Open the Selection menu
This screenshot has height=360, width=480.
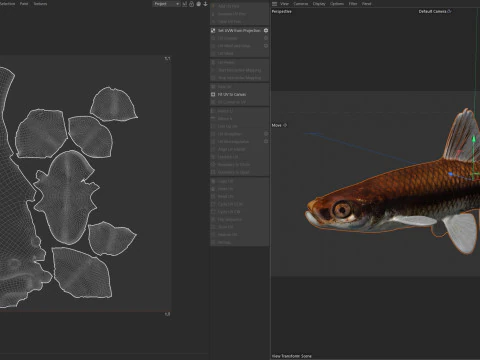click(x=7, y=4)
